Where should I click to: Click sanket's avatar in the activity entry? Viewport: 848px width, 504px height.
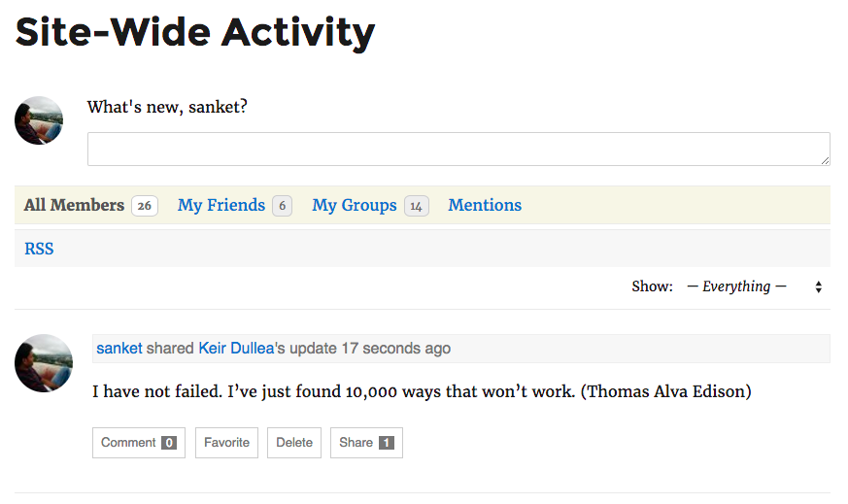pyautogui.click(x=44, y=363)
